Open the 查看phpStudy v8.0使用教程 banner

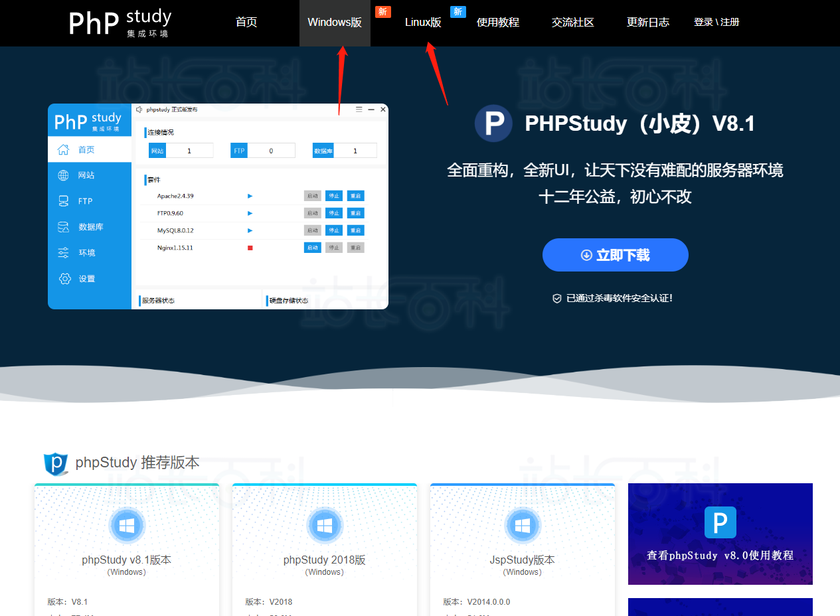coord(720,534)
